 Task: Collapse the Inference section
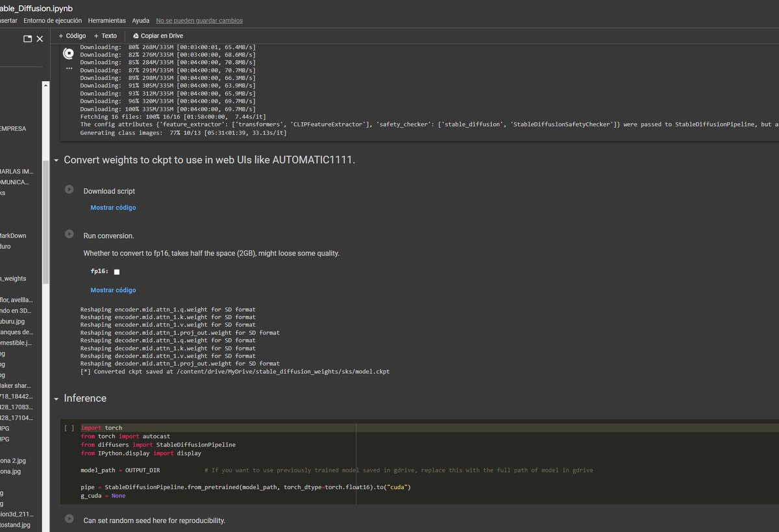click(56, 398)
